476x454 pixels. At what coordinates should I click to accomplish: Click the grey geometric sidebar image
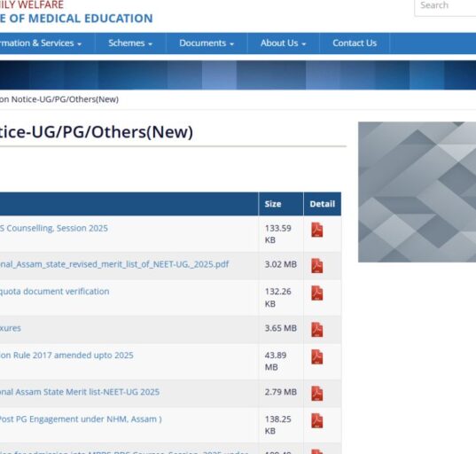click(x=417, y=192)
